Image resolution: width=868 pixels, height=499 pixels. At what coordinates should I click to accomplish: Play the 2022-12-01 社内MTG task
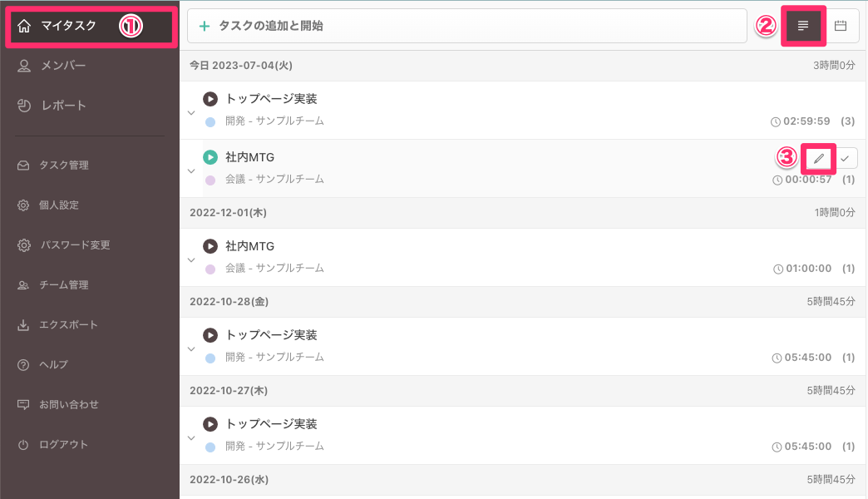point(210,246)
